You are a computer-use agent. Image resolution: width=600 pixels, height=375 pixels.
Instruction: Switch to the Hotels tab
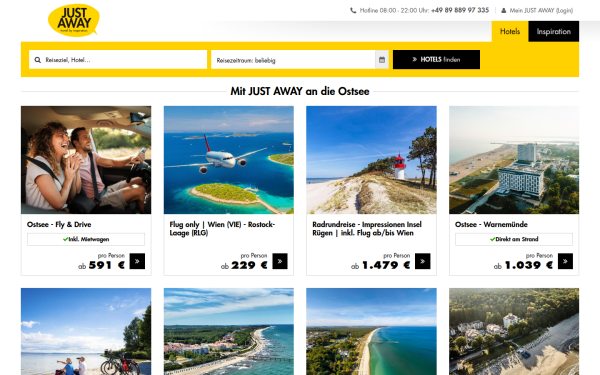click(x=510, y=31)
